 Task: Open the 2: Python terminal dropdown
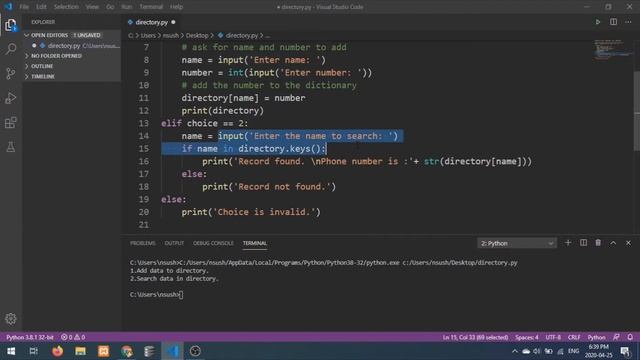click(516, 243)
